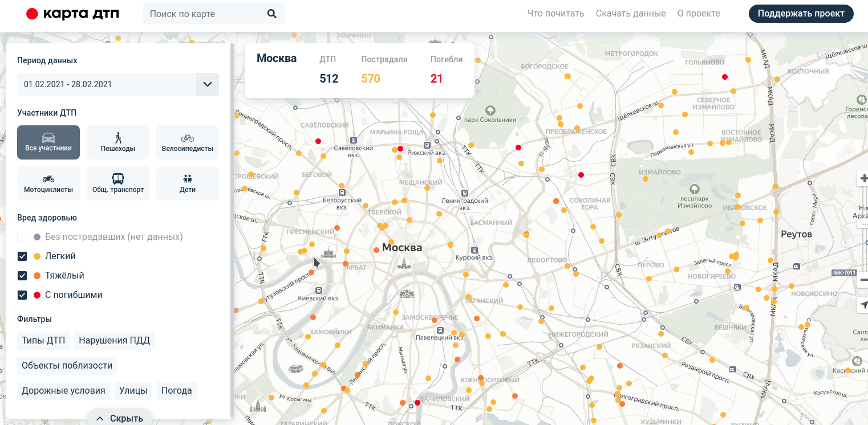Screen dimensions: 868x425
Task: Click the Пострадали count 570
Action: tap(371, 79)
